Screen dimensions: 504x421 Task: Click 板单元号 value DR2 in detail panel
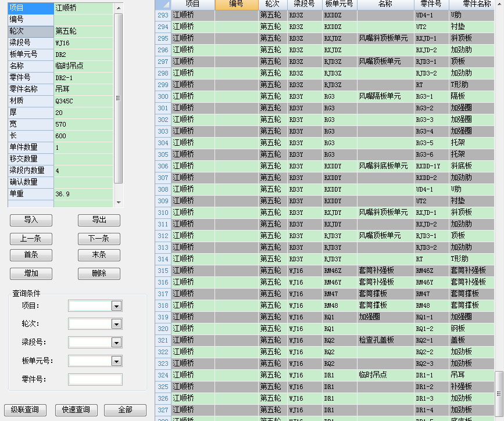84,54
